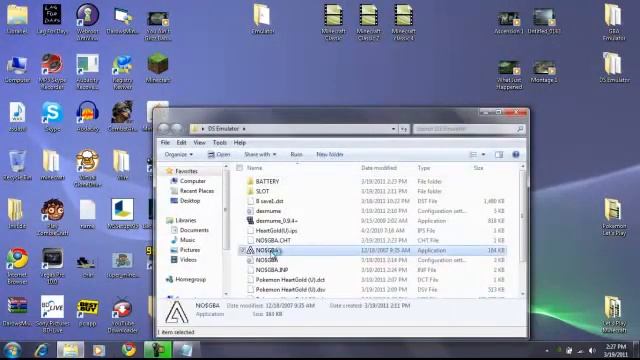640x360 pixels.
Task: Select the Recycle Bin desktop icon
Action: 17,166
